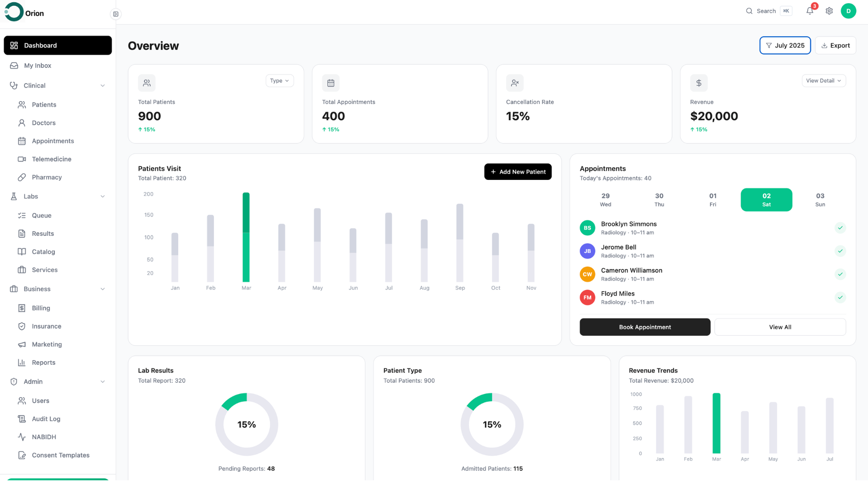This screenshot has height=488, width=868.
Task: Collapse the Admin section chevron
Action: (x=103, y=382)
